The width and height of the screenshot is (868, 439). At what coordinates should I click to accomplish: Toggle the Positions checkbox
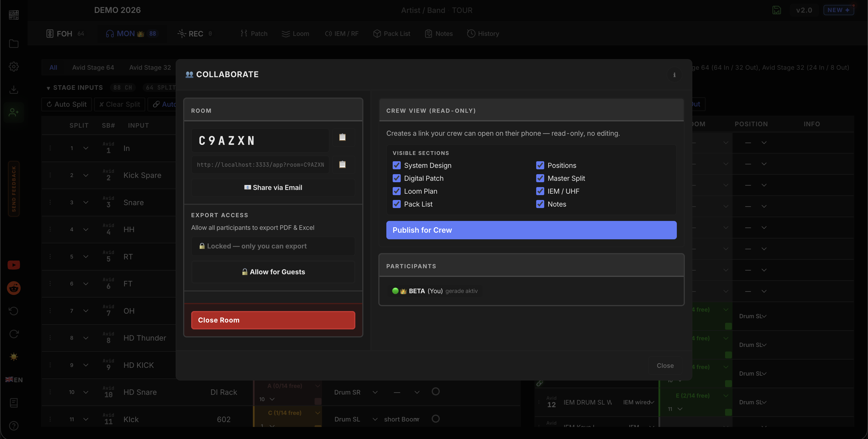pyautogui.click(x=540, y=166)
